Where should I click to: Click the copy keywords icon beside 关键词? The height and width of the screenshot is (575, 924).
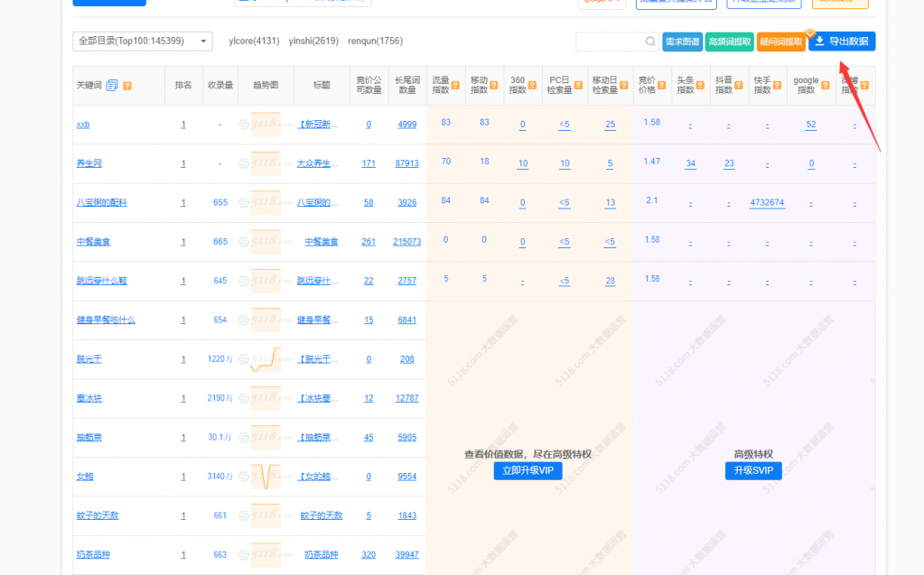pos(112,86)
